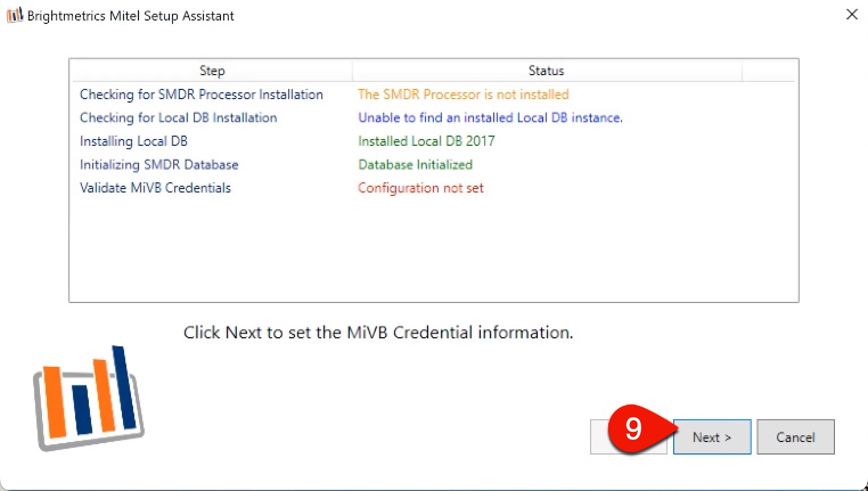The width and height of the screenshot is (868, 491).
Task: Select the 'Installing Local DB' step
Action: [133, 141]
